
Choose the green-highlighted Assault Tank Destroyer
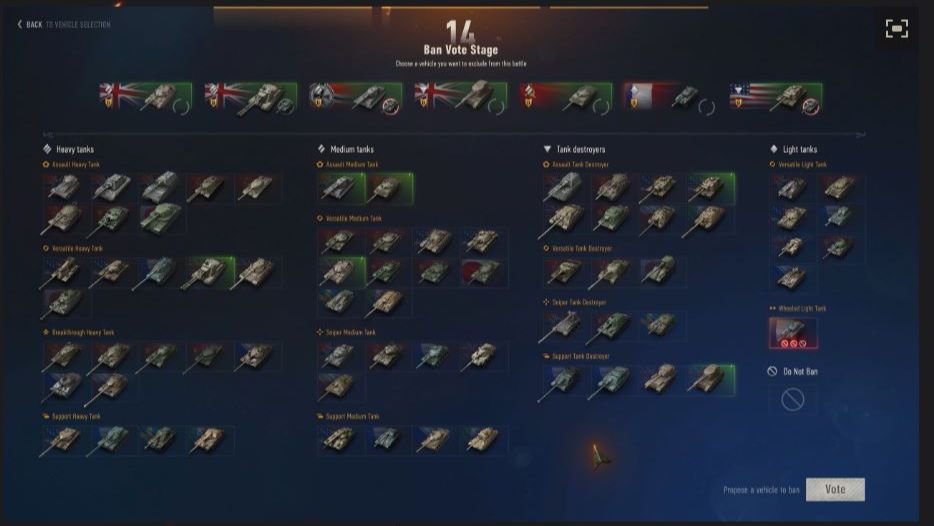point(711,188)
